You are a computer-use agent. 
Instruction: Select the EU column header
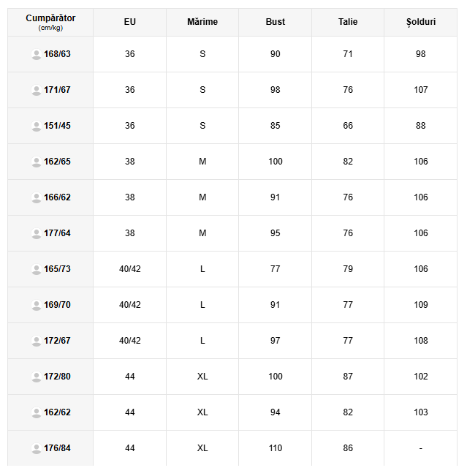click(x=129, y=22)
